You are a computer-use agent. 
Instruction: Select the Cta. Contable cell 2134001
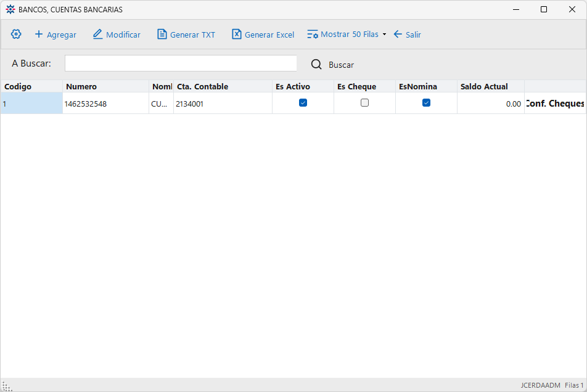coord(223,103)
